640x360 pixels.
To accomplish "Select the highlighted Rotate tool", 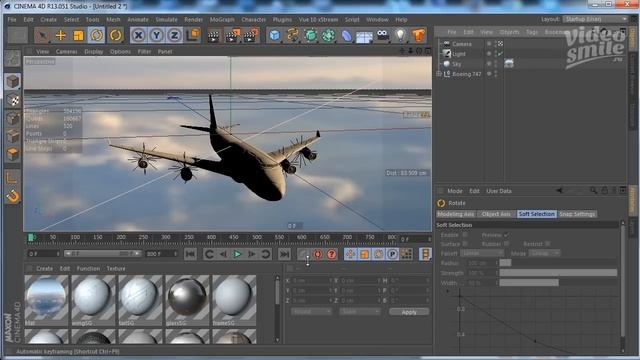I will [96, 36].
